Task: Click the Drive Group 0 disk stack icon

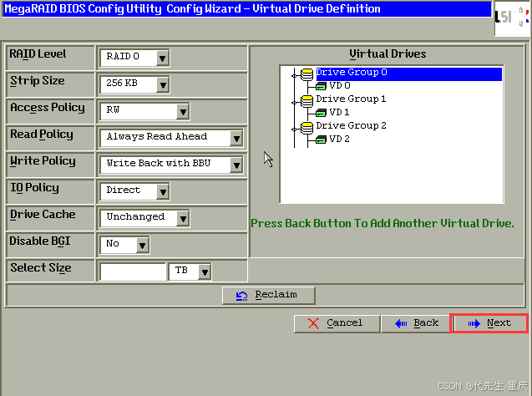Action: (307, 74)
